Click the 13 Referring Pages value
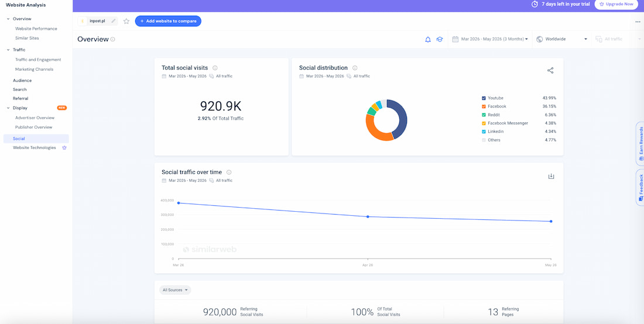Screen dimensions: 644x324 [x=493, y=312]
